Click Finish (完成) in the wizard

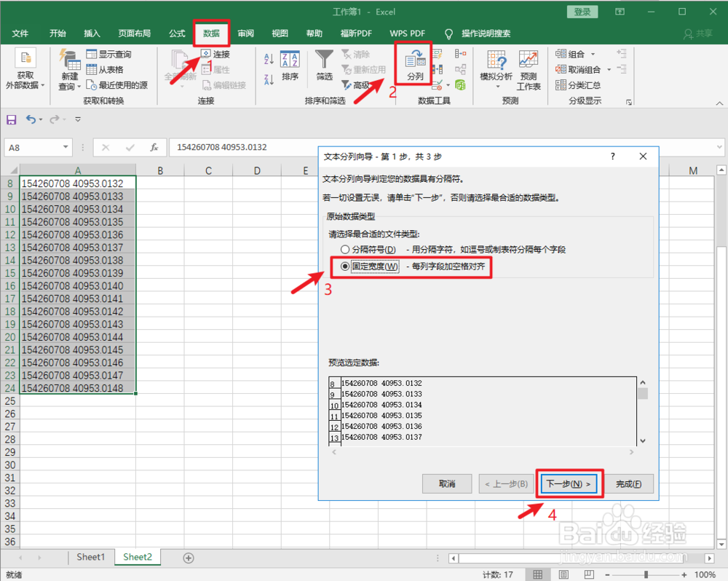[629, 484]
